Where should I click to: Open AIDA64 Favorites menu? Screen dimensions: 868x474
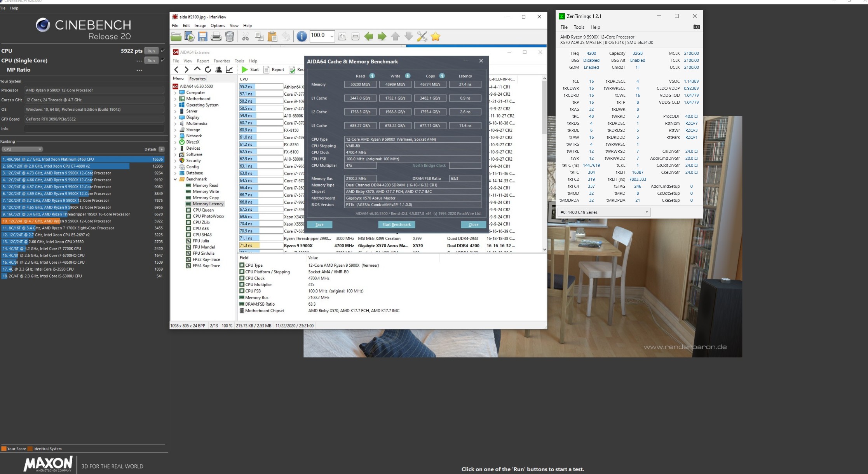point(221,61)
